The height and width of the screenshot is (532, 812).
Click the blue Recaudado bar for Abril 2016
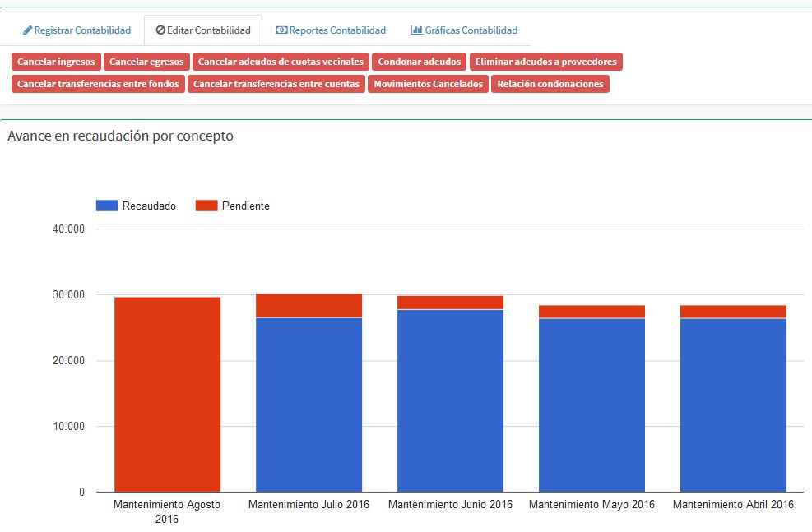733,405
